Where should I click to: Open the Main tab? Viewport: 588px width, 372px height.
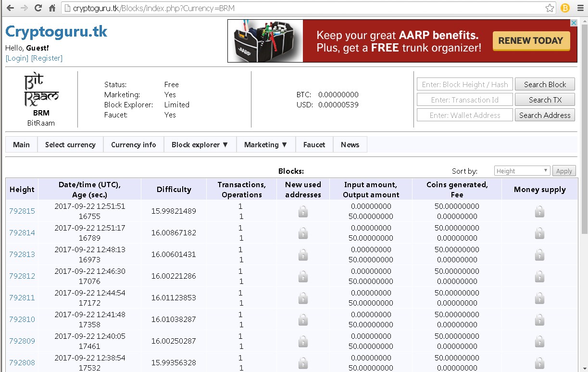(x=21, y=144)
